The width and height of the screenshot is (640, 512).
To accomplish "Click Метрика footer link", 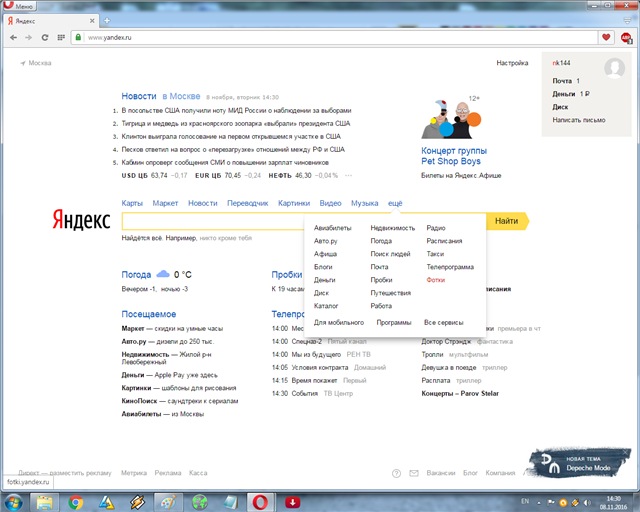I will (134, 473).
